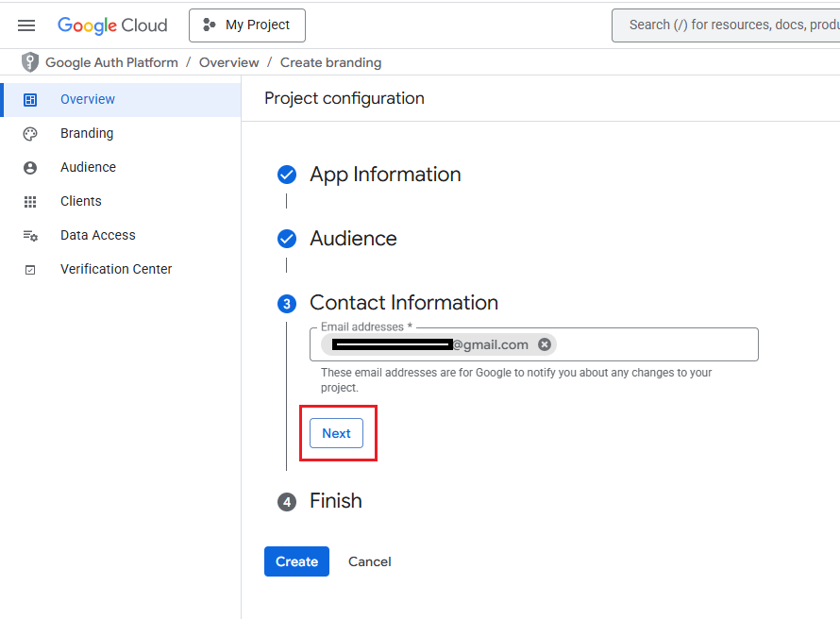Click the email notification helper text
840x619 pixels.
coord(516,380)
